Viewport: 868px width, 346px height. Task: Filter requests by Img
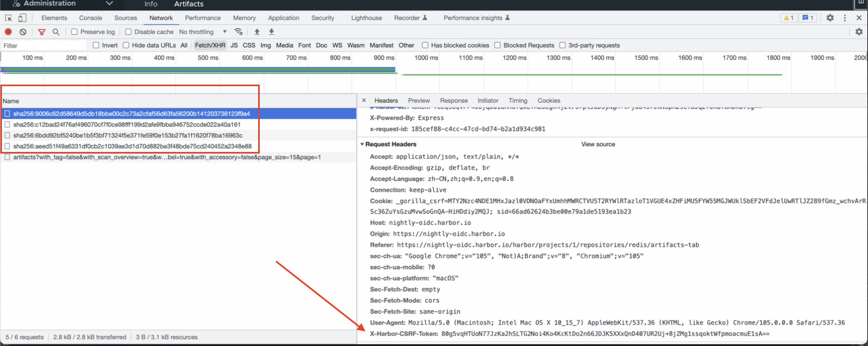click(x=265, y=45)
